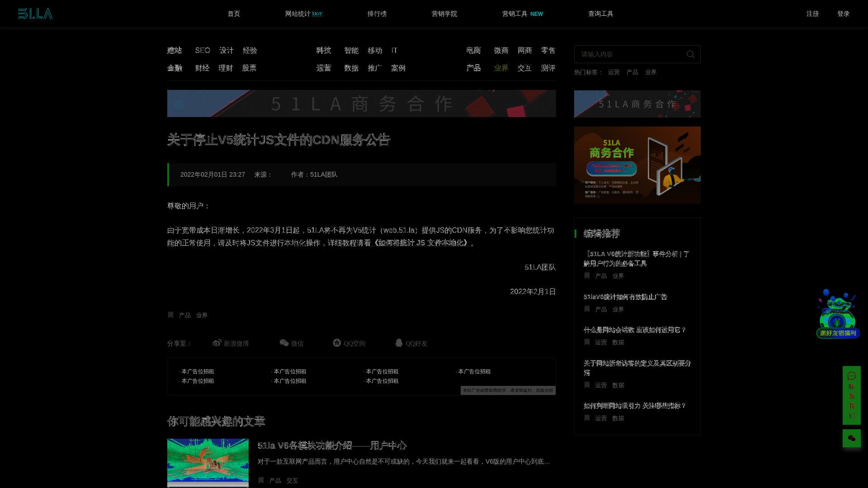868x488 pixels.
Task: Select the 微商 category
Action: point(501,50)
